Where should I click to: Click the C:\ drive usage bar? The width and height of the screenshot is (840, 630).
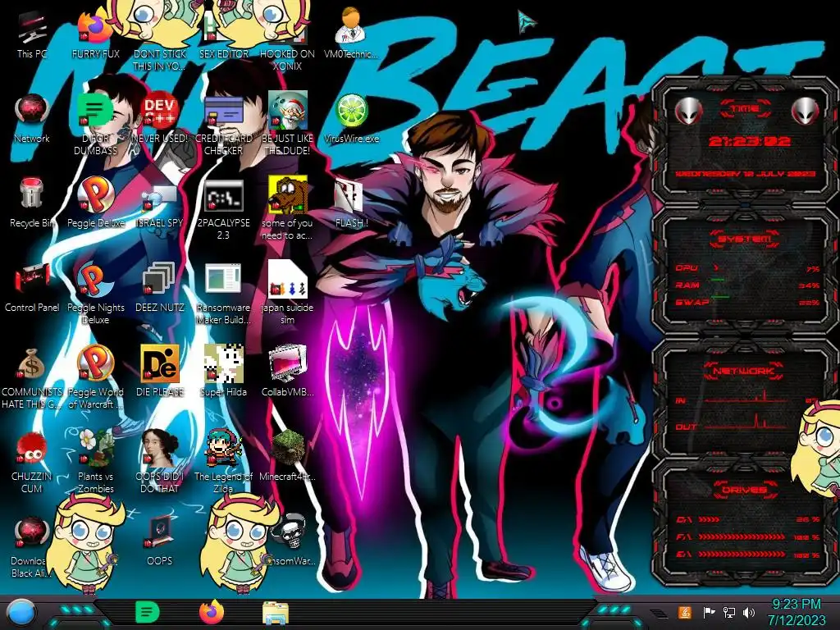coord(748,519)
